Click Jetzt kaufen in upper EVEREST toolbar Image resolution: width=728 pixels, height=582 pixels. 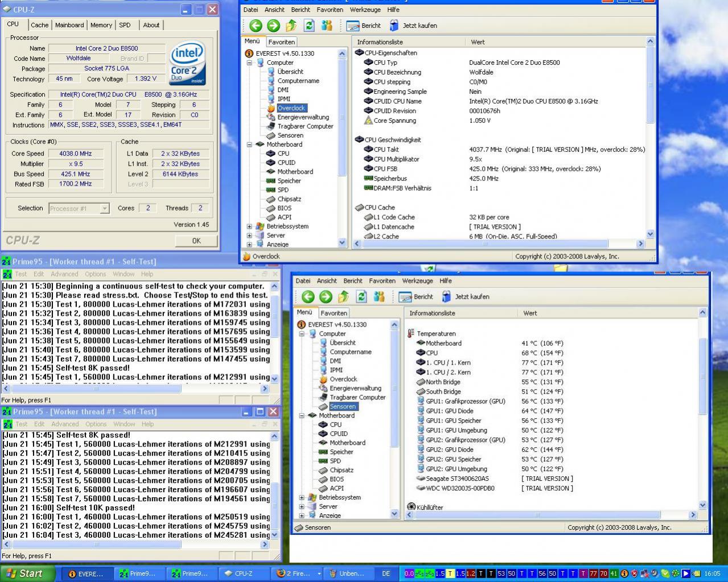[x=413, y=26]
